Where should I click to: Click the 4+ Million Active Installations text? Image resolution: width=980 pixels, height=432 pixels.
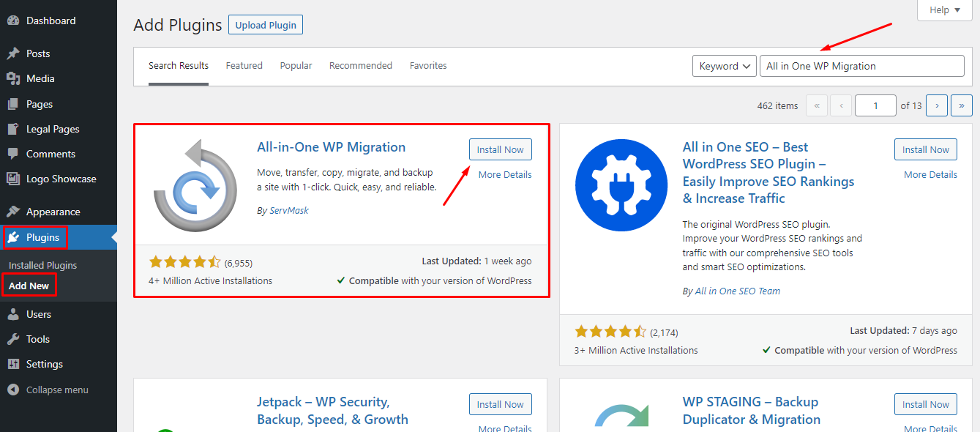tap(210, 280)
